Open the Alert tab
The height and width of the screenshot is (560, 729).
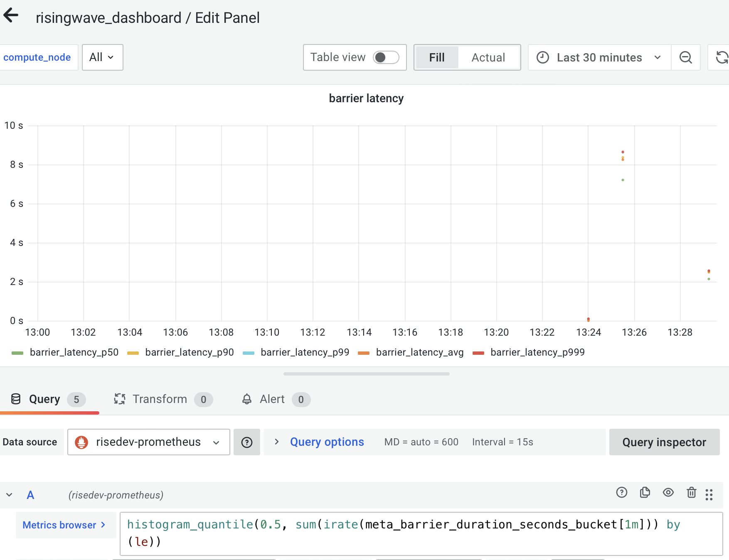coord(271,399)
